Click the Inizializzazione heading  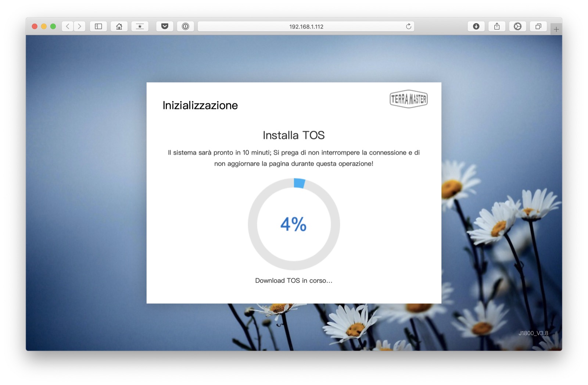click(x=200, y=106)
